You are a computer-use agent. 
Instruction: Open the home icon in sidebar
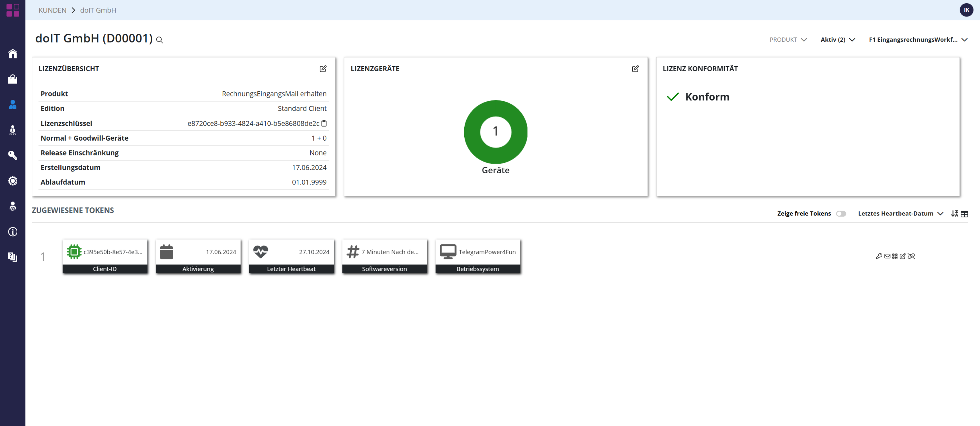[x=13, y=54]
